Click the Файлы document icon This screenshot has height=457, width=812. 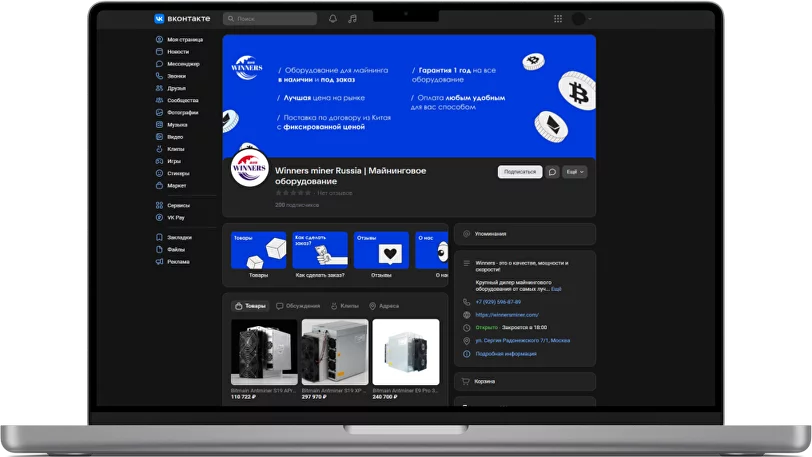pyautogui.click(x=159, y=249)
